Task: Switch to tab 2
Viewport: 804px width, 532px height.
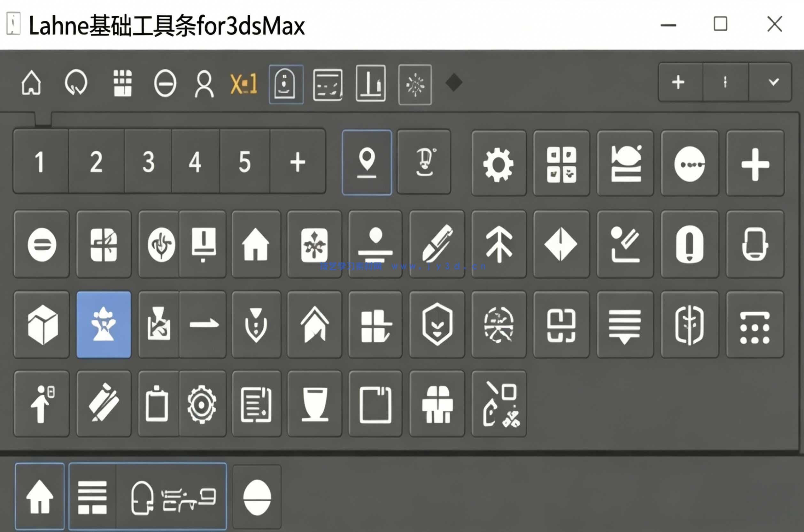Action: [x=97, y=162]
